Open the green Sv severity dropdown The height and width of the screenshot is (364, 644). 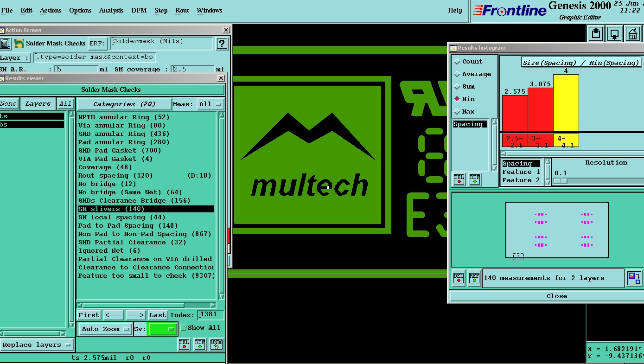(x=163, y=329)
